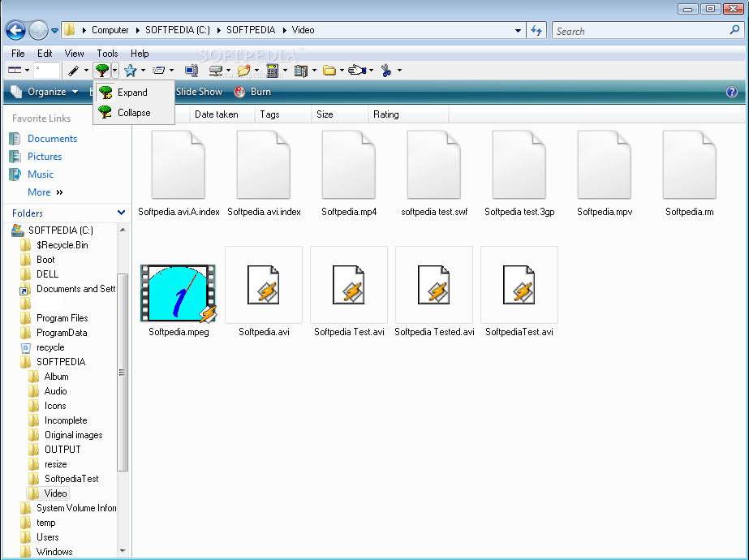Viewport: 749px width, 560px height.
Task: Open the File menu
Action: (18, 54)
